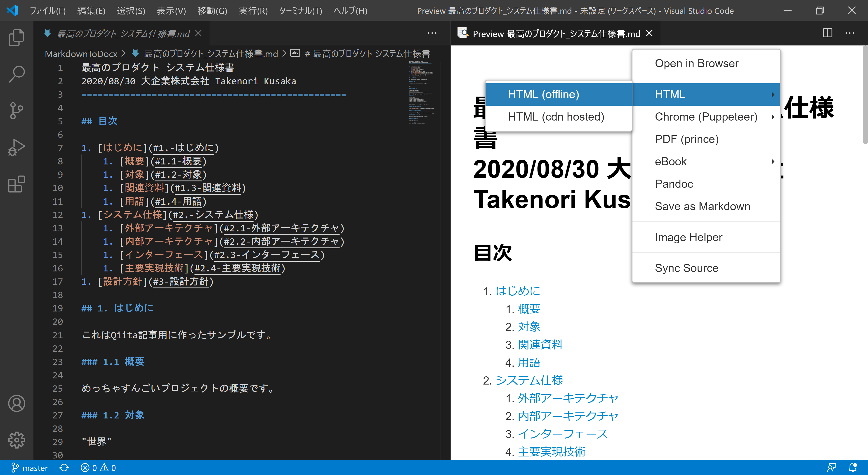Click the 概要 link in the preview contents
The width and height of the screenshot is (868, 475).
[x=529, y=309]
